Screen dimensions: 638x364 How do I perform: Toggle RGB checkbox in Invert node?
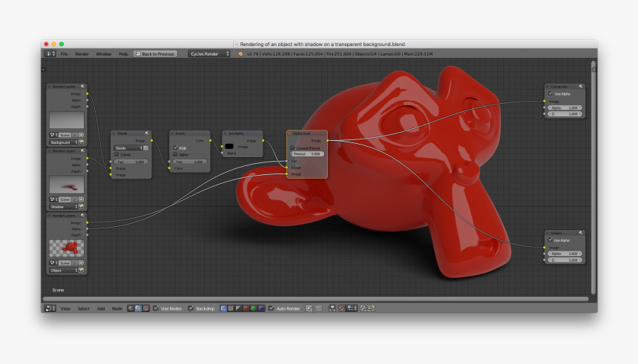[x=175, y=148]
